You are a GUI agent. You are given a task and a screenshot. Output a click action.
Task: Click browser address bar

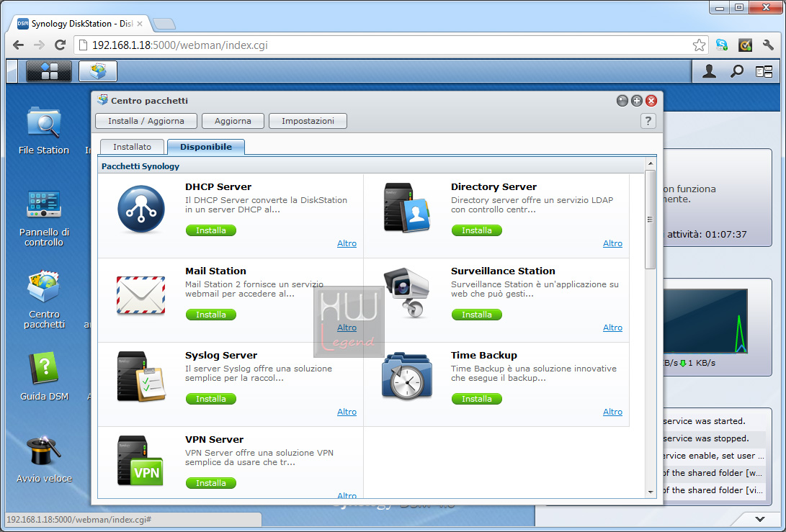click(x=391, y=45)
